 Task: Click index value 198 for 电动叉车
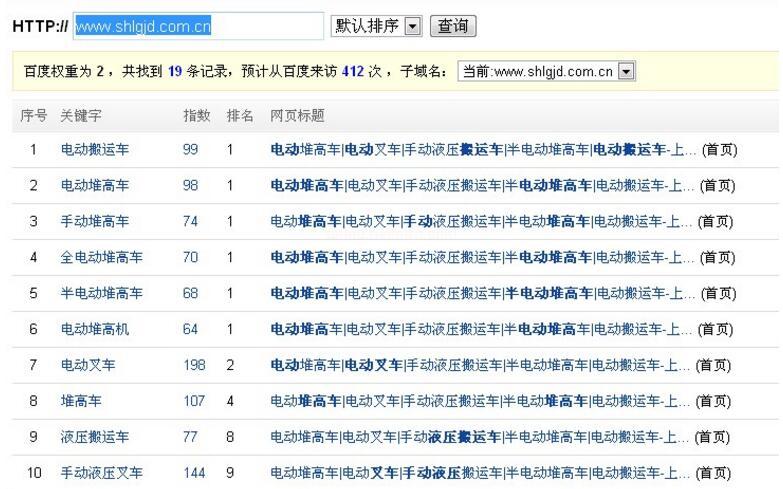(x=194, y=365)
